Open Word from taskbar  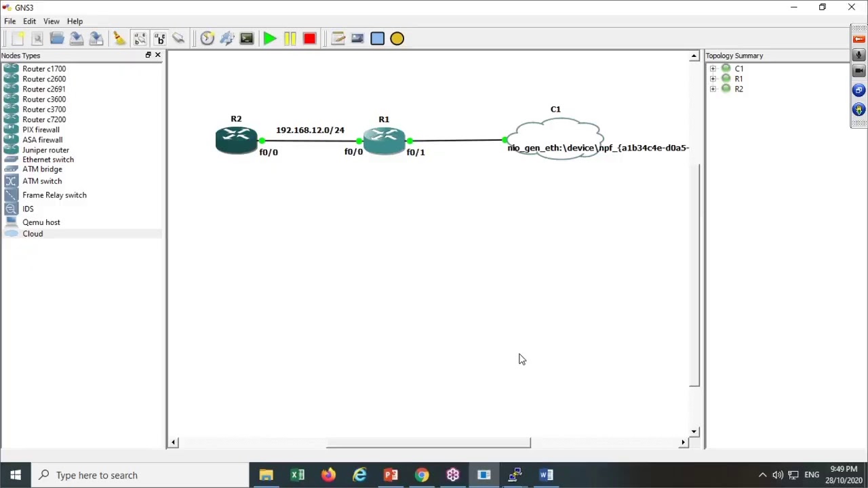(x=547, y=475)
